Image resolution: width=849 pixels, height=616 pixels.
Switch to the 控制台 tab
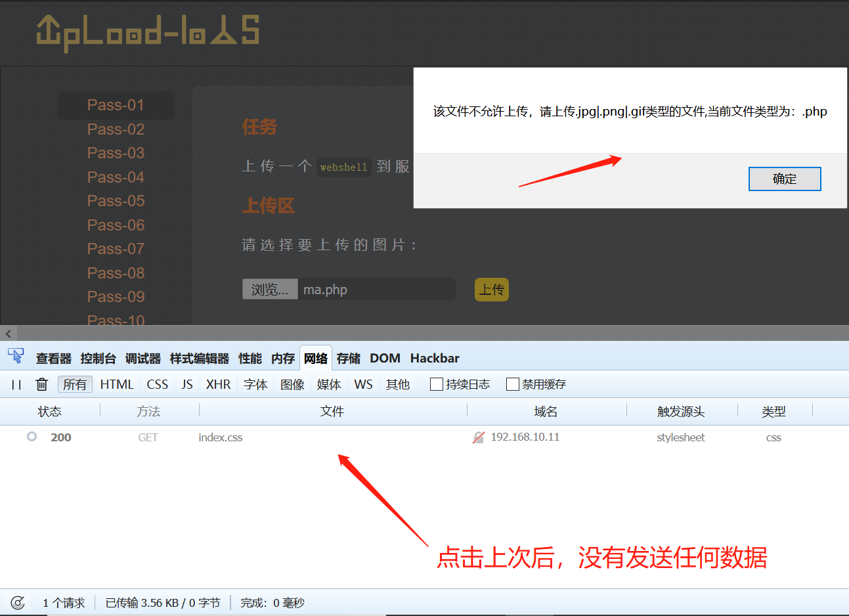98,359
